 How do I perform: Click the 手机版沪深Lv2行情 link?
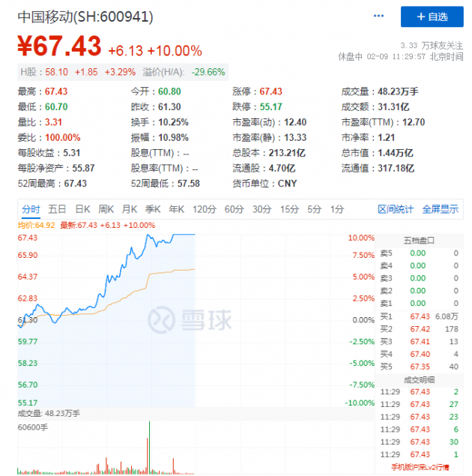click(x=420, y=467)
